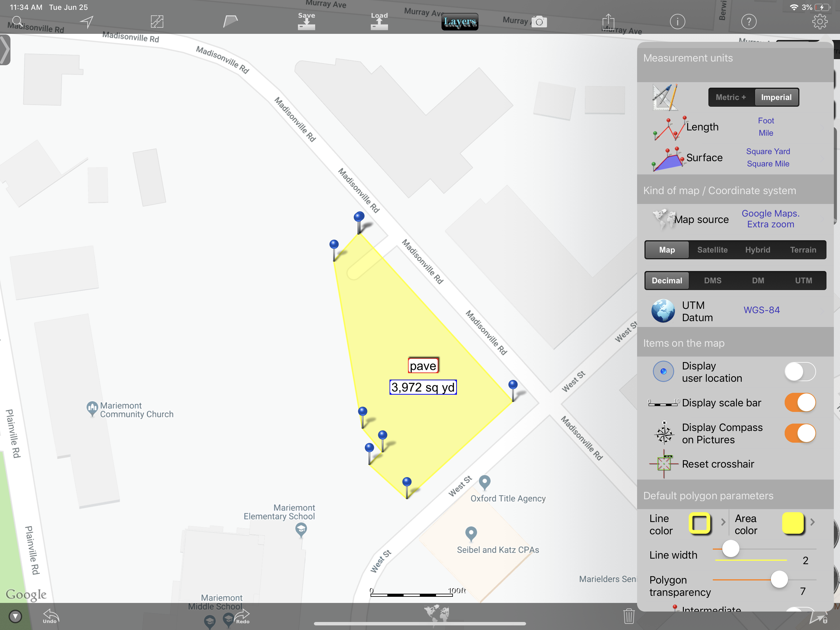
Task: Toggle Display user location switch
Action: (x=800, y=372)
